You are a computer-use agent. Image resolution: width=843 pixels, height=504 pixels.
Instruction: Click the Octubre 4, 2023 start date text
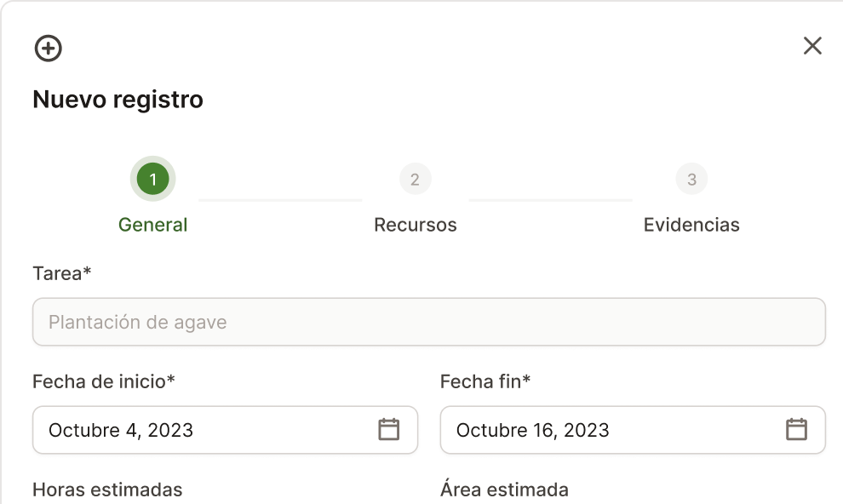pyautogui.click(x=121, y=430)
